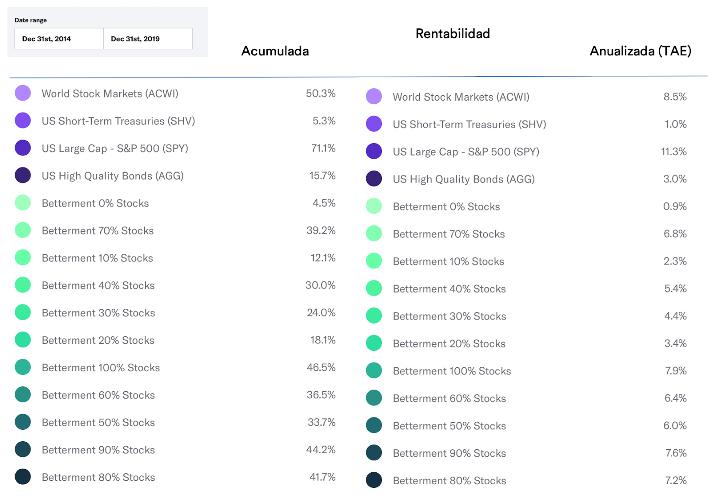This screenshot has height=498, width=714.
Task: Select Betterment 50% Stocks label in Acumulada list
Action: 98,422
